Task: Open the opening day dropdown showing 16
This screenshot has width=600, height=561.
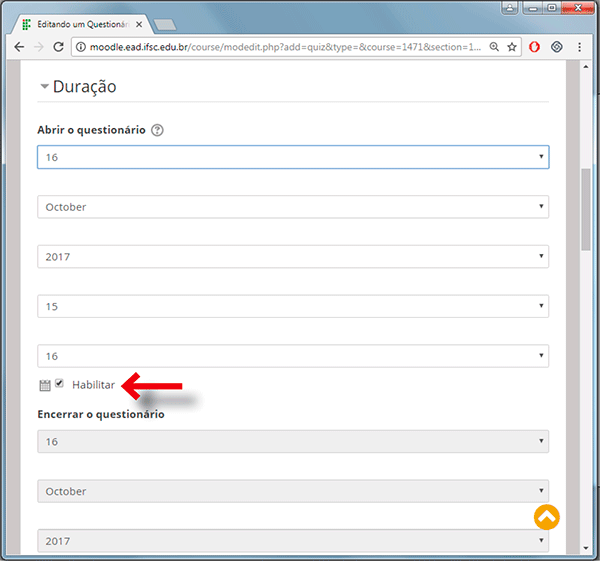Action: [292, 157]
